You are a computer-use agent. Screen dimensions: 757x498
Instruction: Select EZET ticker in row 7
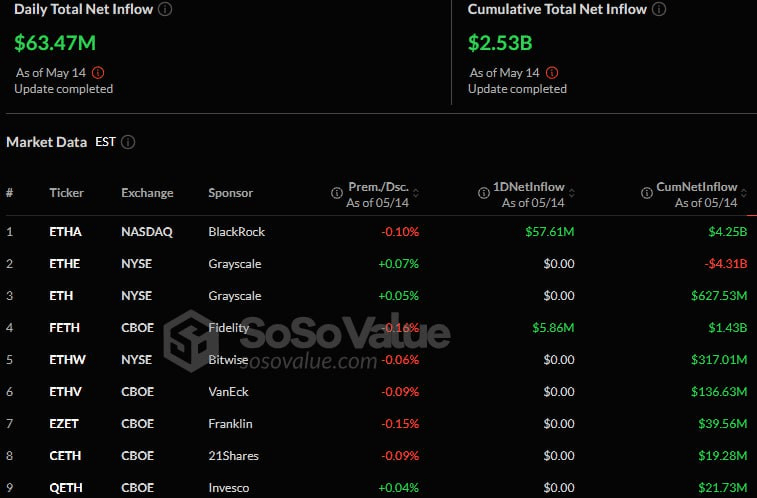point(64,424)
